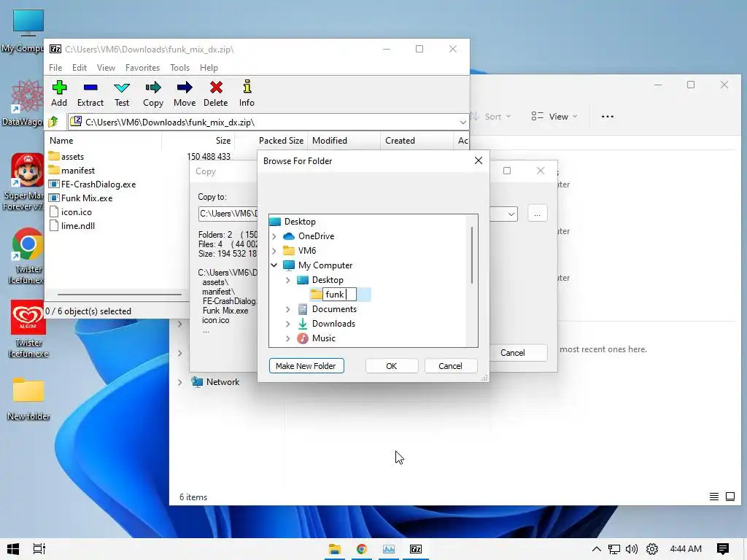747x560 pixels.
Task: Select the top Desktop root in folder tree
Action: pos(293,222)
